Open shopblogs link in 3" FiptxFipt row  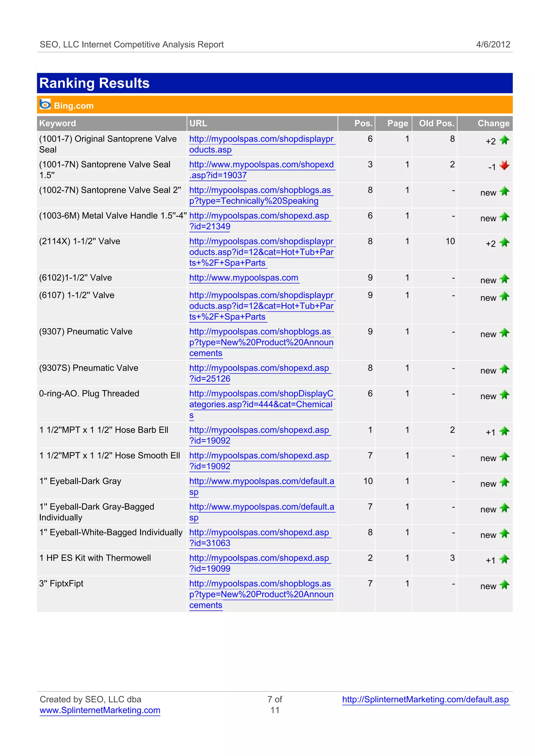click(x=261, y=594)
